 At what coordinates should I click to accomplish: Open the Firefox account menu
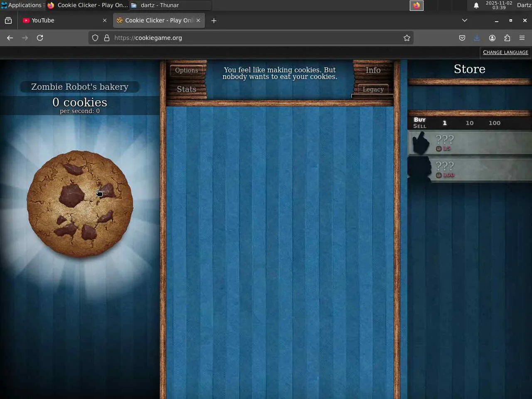pos(492,38)
